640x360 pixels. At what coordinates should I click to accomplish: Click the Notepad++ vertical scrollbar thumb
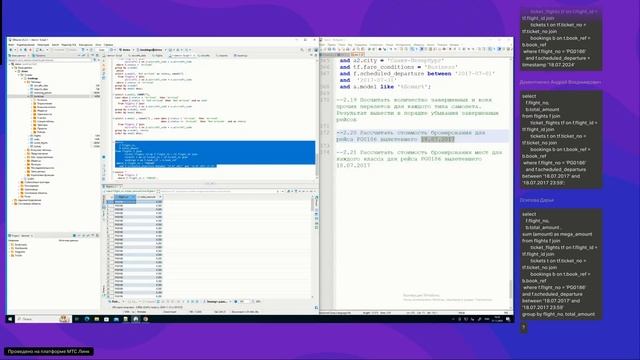click(511, 289)
